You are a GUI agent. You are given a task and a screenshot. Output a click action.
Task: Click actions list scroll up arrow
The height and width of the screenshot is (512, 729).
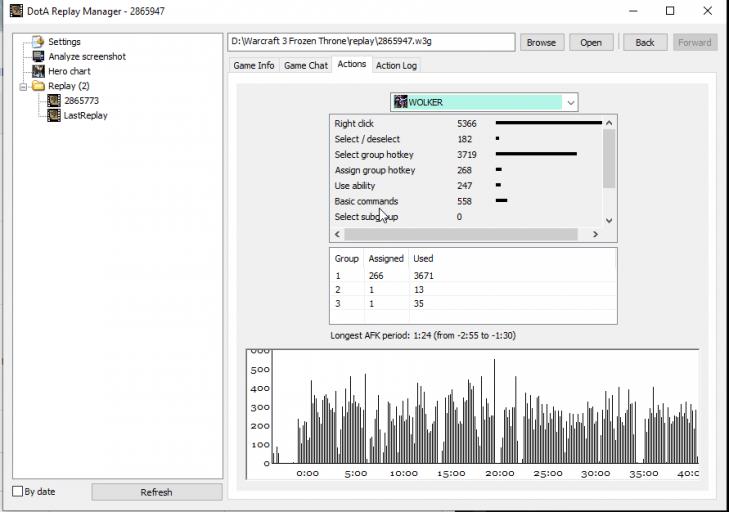[x=609, y=123]
